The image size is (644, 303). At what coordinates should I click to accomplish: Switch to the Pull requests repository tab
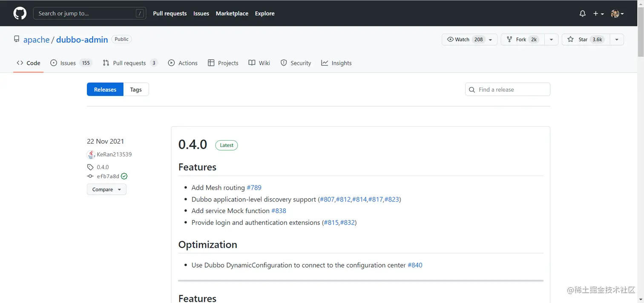[130, 63]
